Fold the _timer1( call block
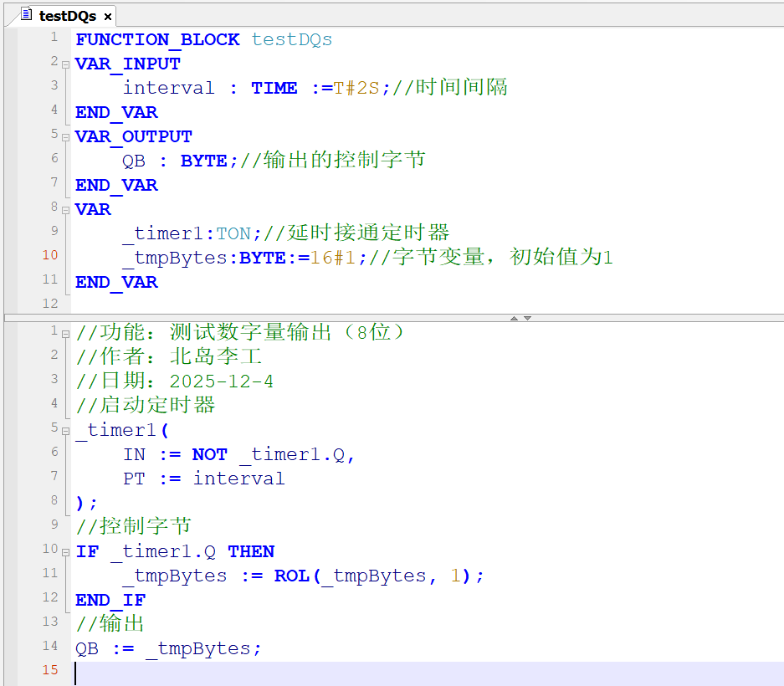The height and width of the screenshot is (686, 784). click(65, 429)
